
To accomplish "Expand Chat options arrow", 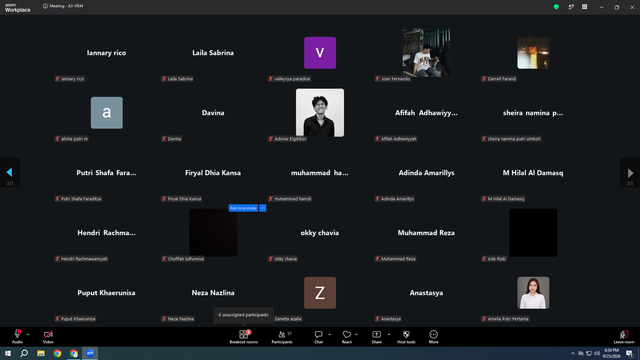I will [x=329, y=334].
